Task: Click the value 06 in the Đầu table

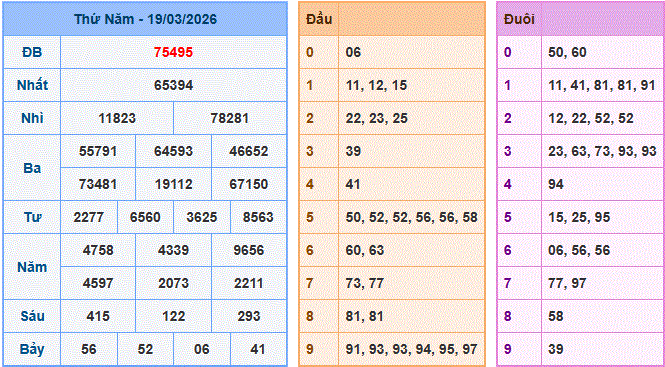Action: (x=353, y=52)
